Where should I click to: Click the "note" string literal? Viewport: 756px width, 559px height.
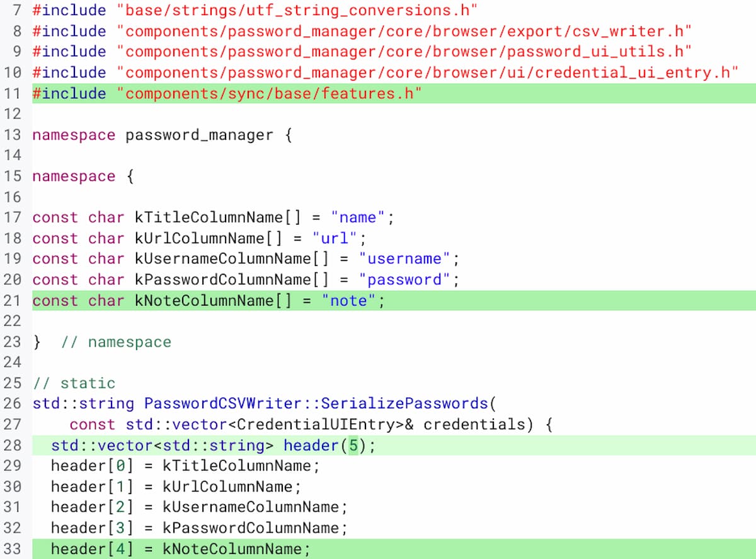click(349, 301)
